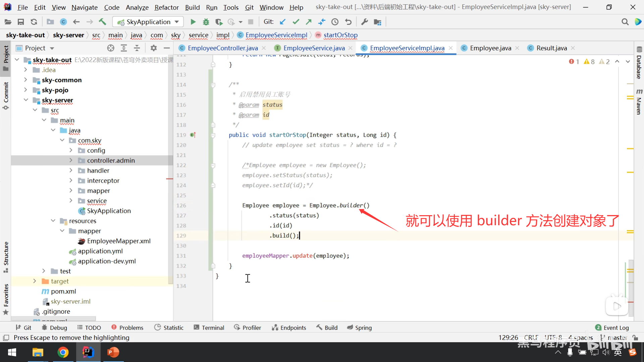The height and width of the screenshot is (362, 644).
Task: Open EmployeeMapper.xml in project tree
Action: (x=118, y=241)
